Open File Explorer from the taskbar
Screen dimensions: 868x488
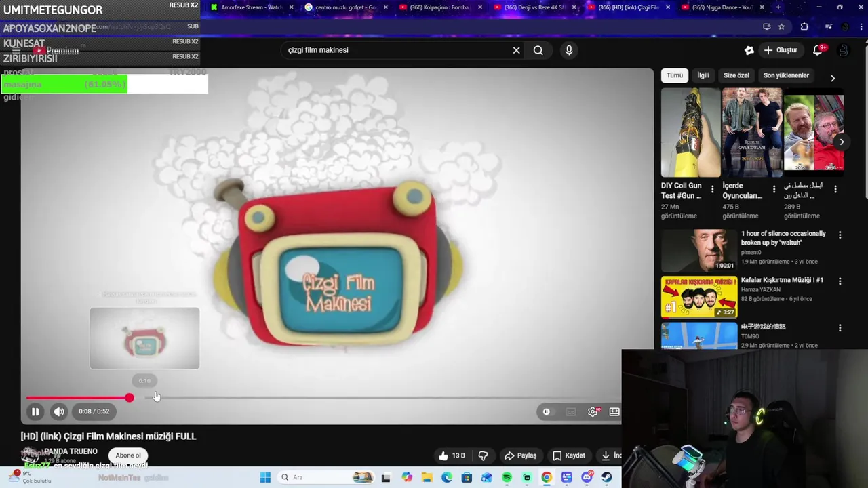pyautogui.click(x=427, y=477)
